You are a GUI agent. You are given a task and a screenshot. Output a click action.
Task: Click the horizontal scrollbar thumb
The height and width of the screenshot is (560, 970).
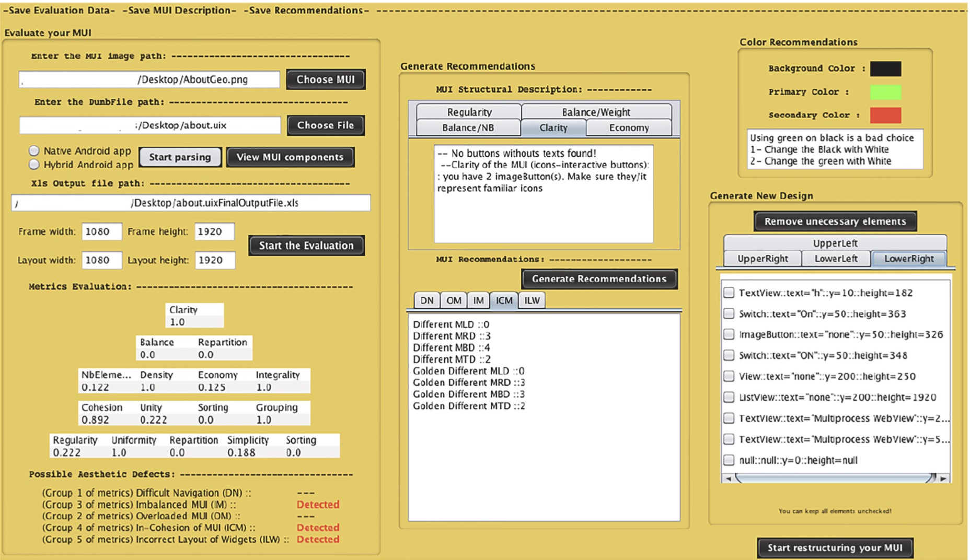[835, 479]
